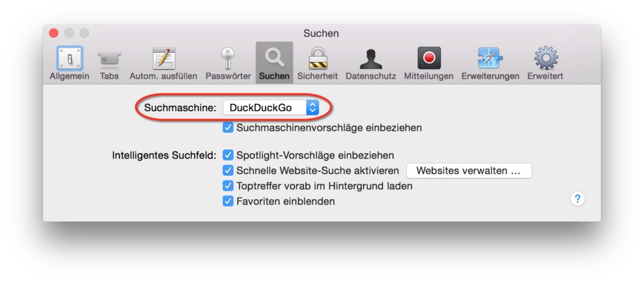Go to the Erweitert gear pane
Image resolution: width=644 pixels, height=283 pixels.
(545, 64)
